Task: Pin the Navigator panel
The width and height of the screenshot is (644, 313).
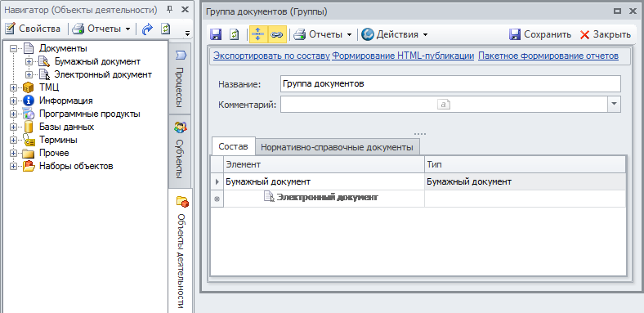Action: coord(170,10)
